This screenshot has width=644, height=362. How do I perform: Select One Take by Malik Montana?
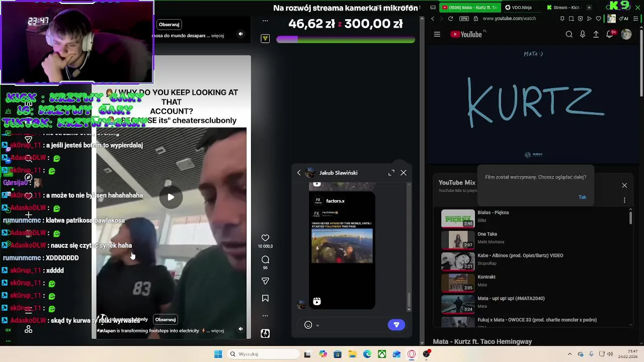[535, 240]
